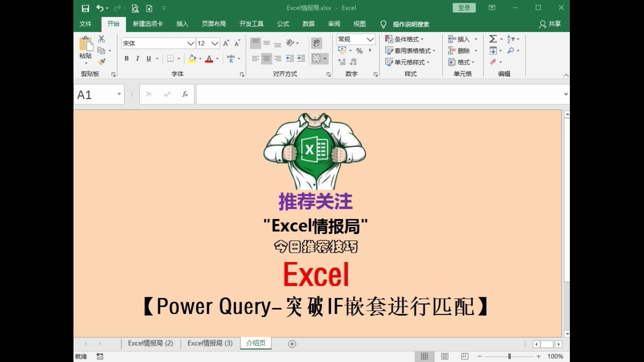The image size is (644, 362).
Task: Switch to the 数据 ribbon tab
Action: point(308,24)
